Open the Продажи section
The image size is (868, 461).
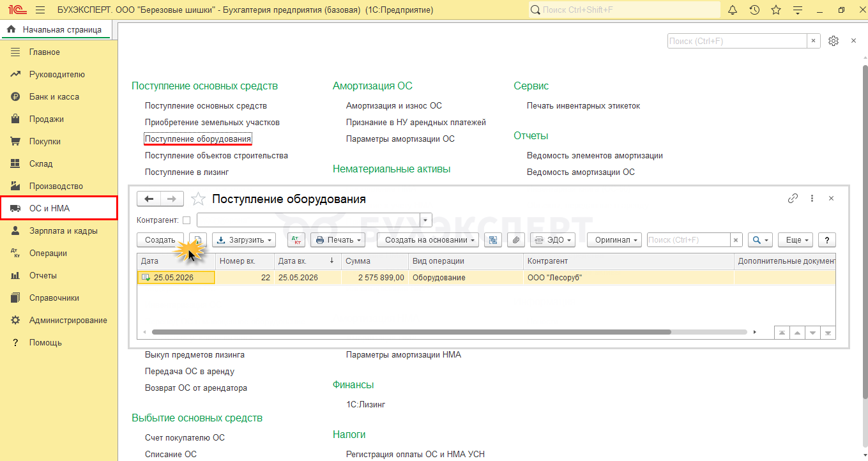[x=59, y=119]
